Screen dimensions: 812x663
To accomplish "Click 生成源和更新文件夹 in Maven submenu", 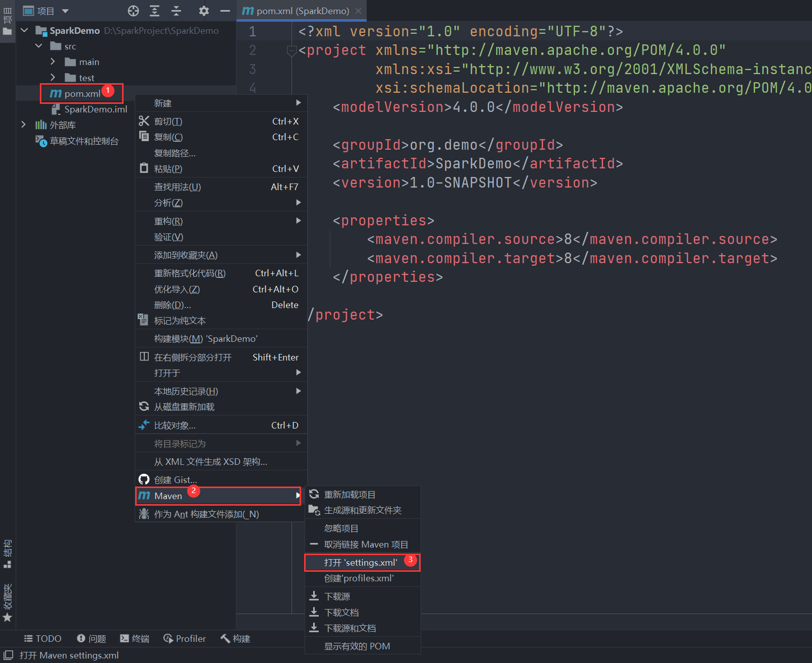I will (x=363, y=510).
